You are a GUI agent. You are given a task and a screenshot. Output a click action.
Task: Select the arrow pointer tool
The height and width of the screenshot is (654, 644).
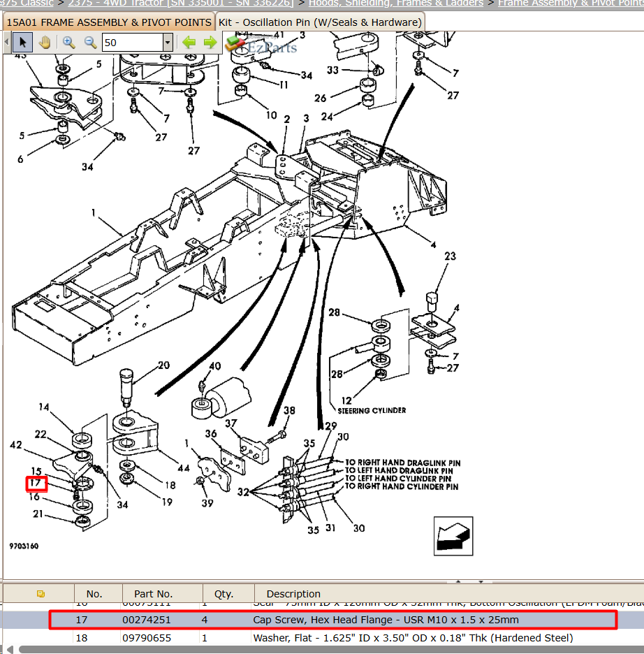click(22, 43)
